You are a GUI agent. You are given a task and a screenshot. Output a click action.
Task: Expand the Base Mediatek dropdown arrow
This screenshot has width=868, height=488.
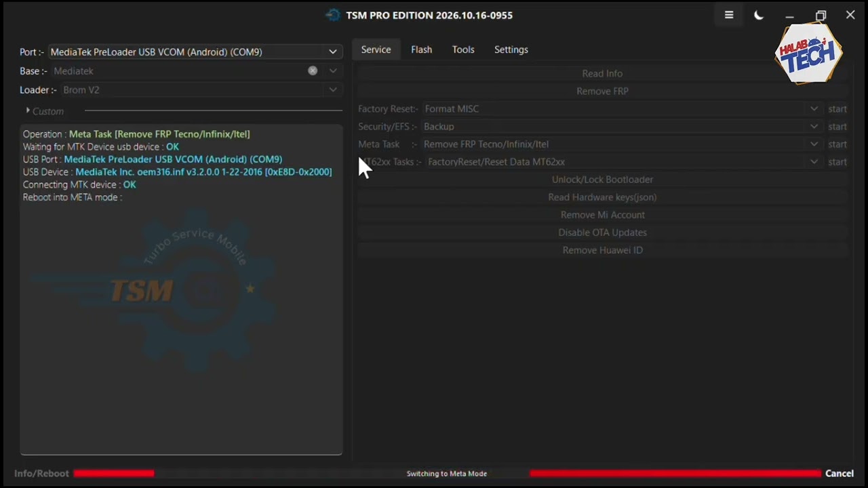333,70
